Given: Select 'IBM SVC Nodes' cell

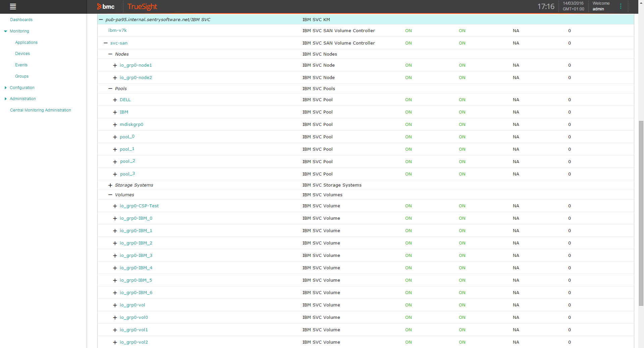Looking at the screenshot, I should coord(320,54).
